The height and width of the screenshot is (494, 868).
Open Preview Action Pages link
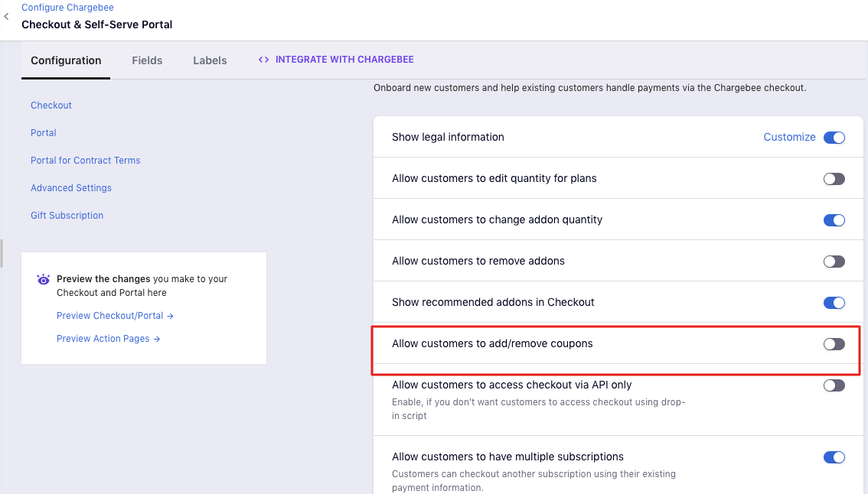108,339
